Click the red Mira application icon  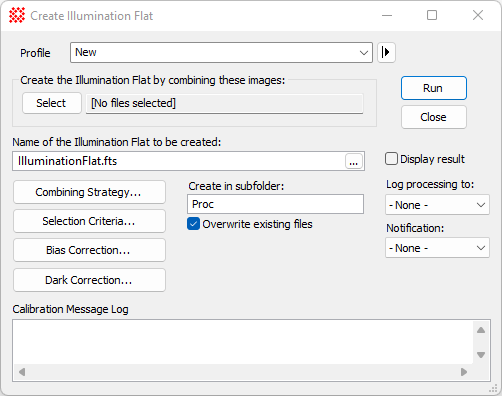[17, 15]
